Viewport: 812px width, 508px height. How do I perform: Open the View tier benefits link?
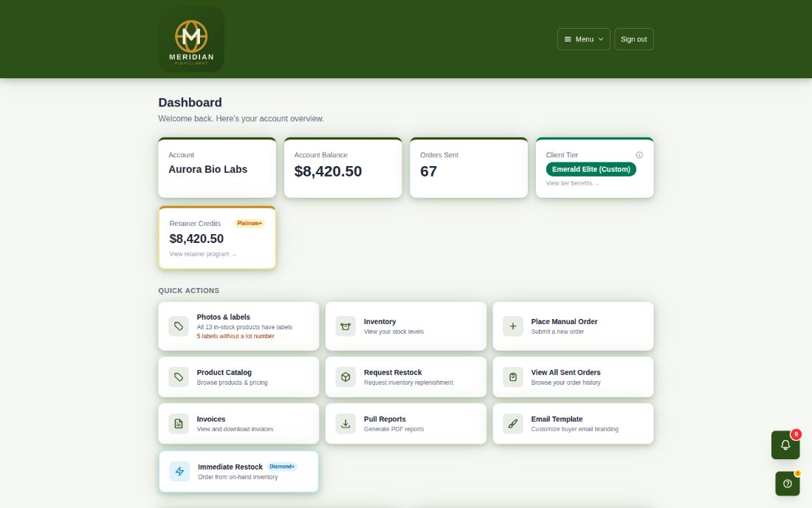(572, 183)
